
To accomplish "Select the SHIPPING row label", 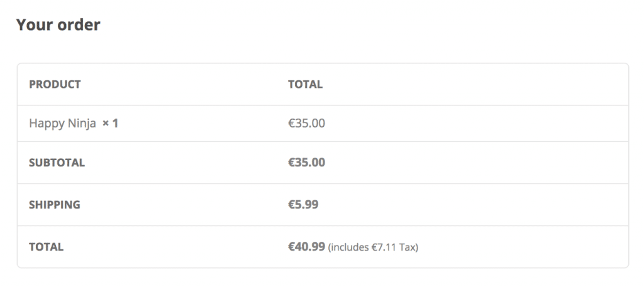I will (x=55, y=205).
